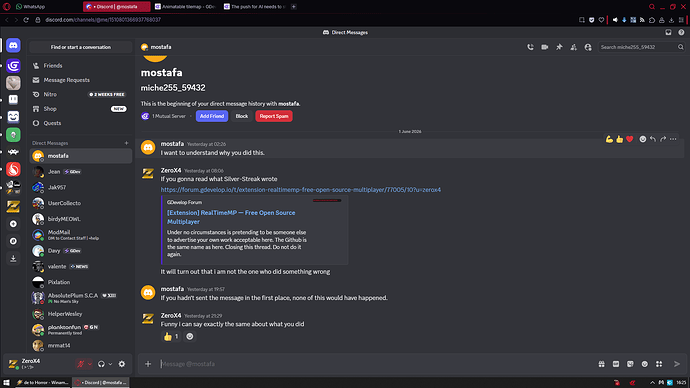Open the GDevelop purple server icon
The image size is (690, 388).
[x=13, y=66]
